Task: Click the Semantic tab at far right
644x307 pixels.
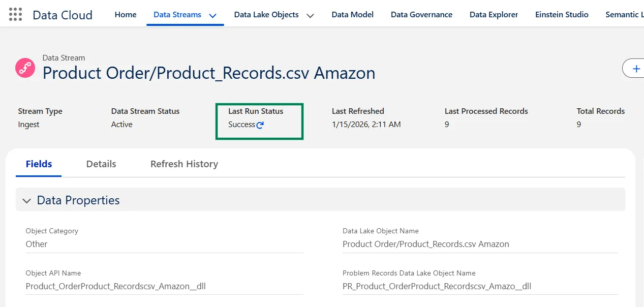Action: [624, 15]
